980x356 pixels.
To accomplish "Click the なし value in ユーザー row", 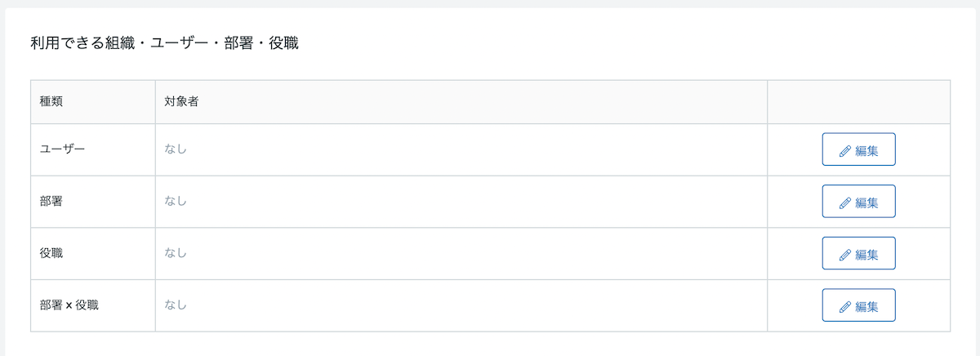I will pos(176,149).
